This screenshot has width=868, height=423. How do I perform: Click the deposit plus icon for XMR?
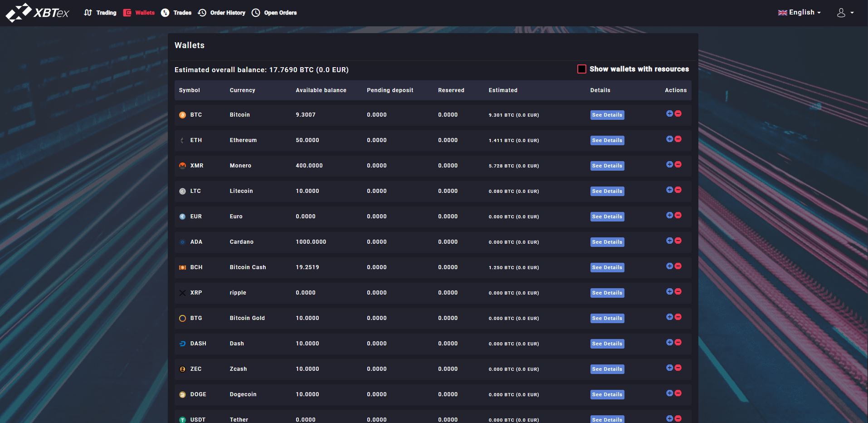[x=669, y=164]
